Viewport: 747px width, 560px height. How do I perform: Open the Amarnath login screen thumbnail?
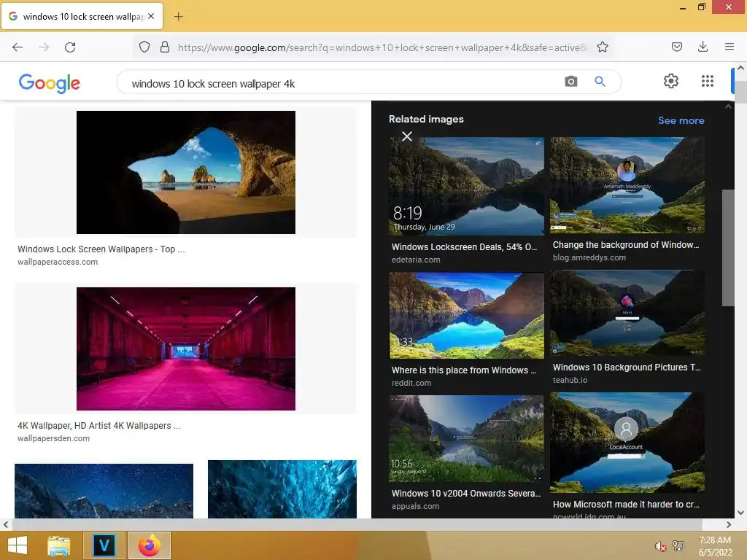click(x=627, y=184)
